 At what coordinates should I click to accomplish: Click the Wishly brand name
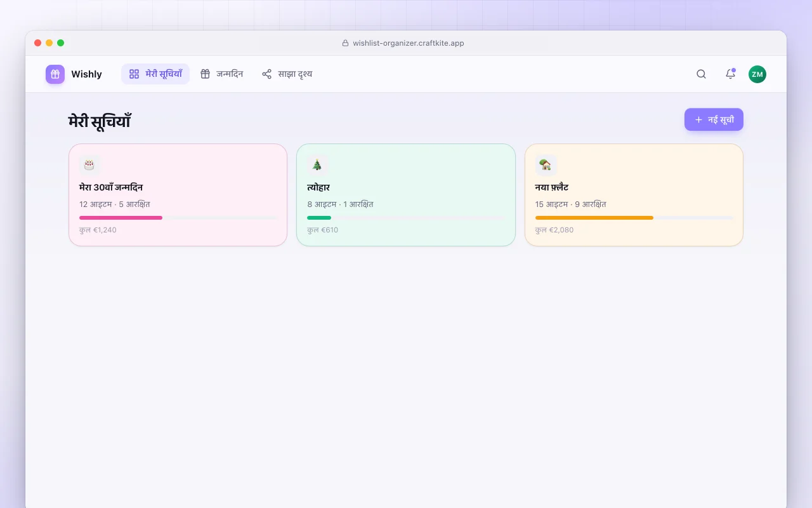pos(86,74)
